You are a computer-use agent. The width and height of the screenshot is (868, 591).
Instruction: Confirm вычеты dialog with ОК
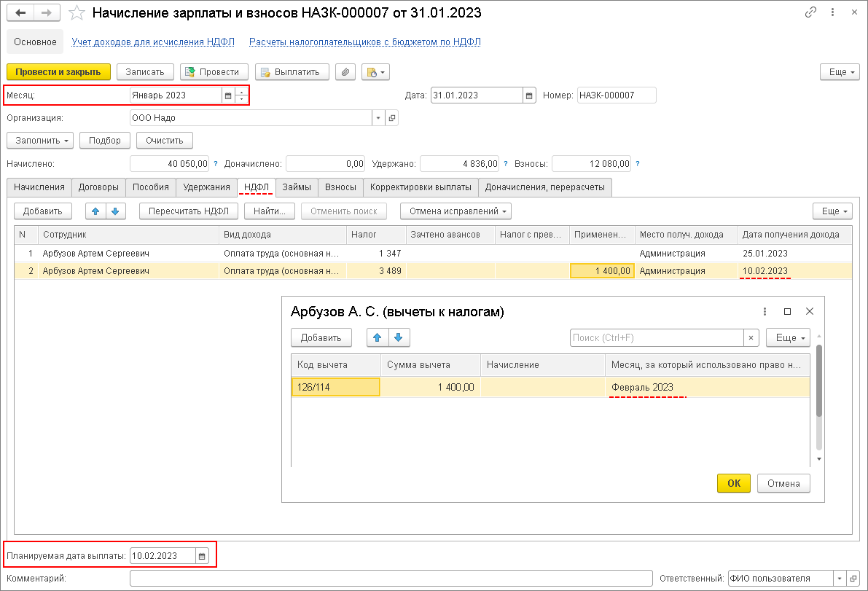pos(733,483)
